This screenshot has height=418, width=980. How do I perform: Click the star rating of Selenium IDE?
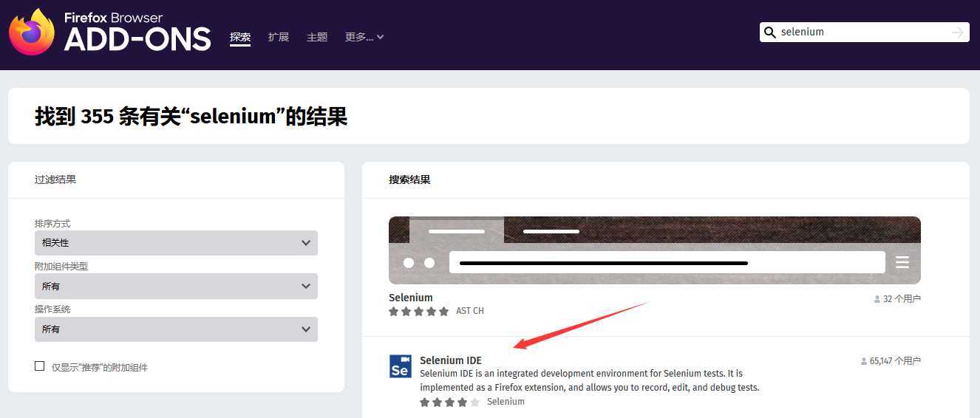tap(450, 402)
